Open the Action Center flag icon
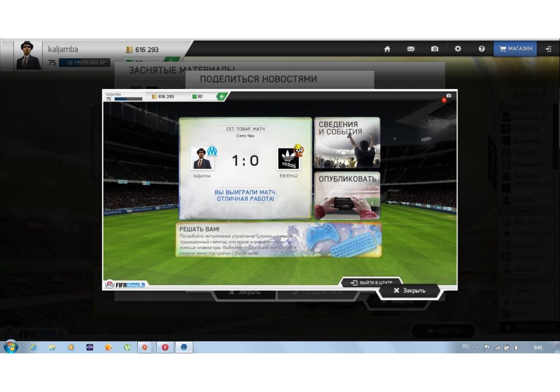This screenshot has height=392, width=560. click(x=487, y=347)
